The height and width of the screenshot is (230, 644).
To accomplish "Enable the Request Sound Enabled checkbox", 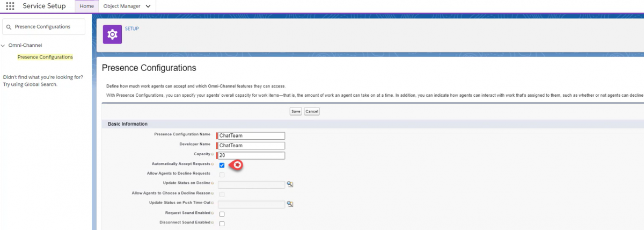I will pyautogui.click(x=222, y=214).
